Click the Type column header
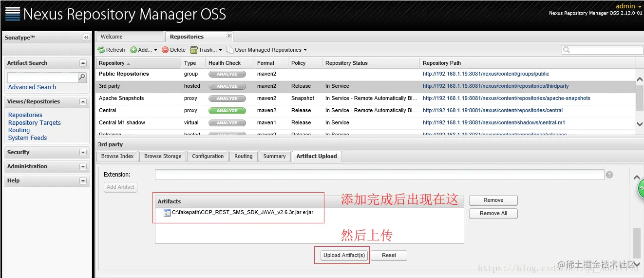 [x=193, y=63]
